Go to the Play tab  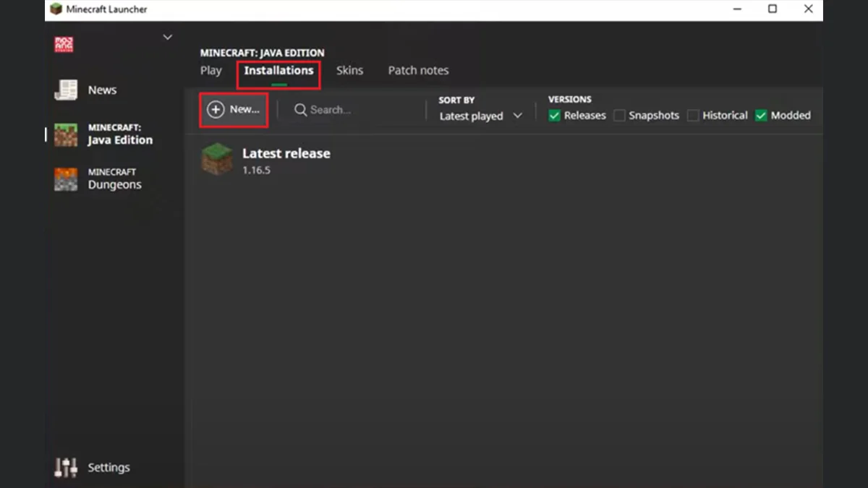210,70
